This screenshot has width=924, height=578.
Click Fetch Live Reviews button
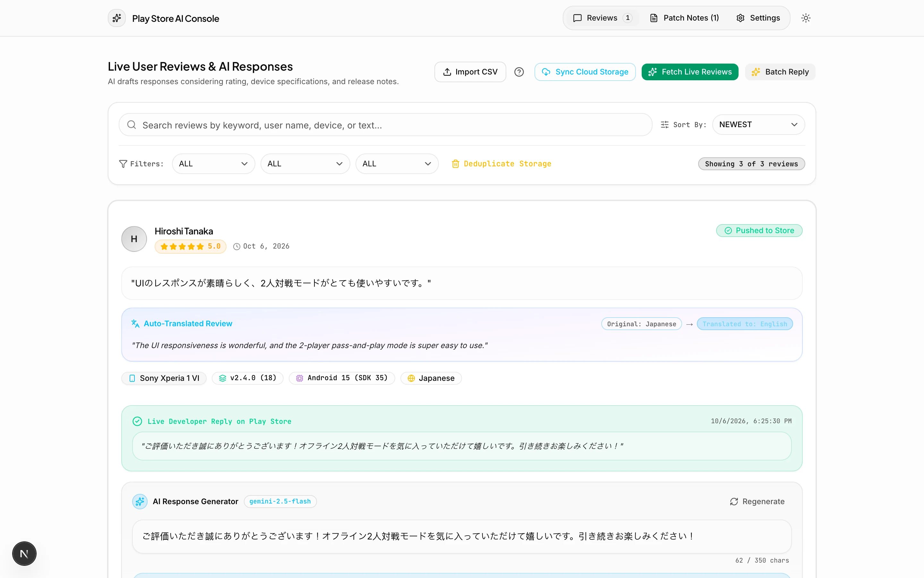point(689,72)
